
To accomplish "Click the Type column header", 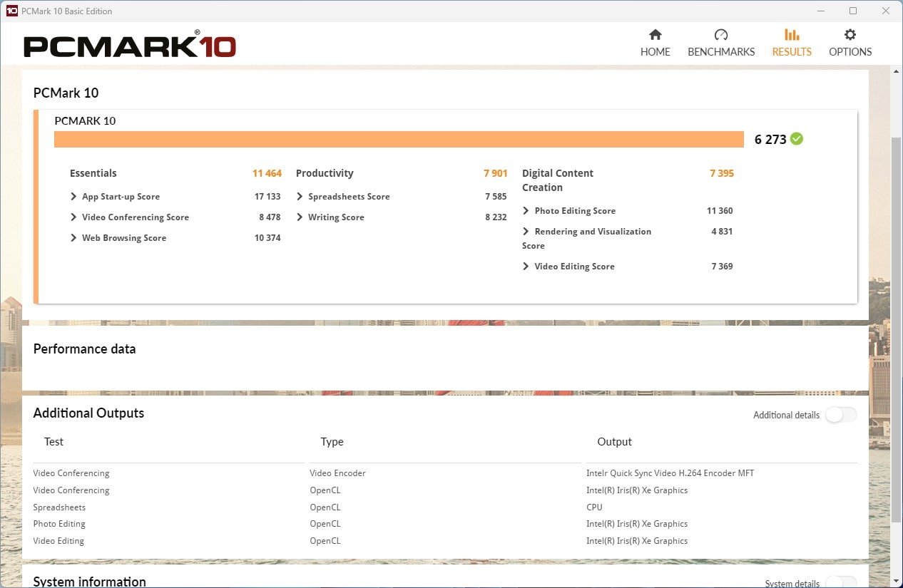I will [x=332, y=442].
